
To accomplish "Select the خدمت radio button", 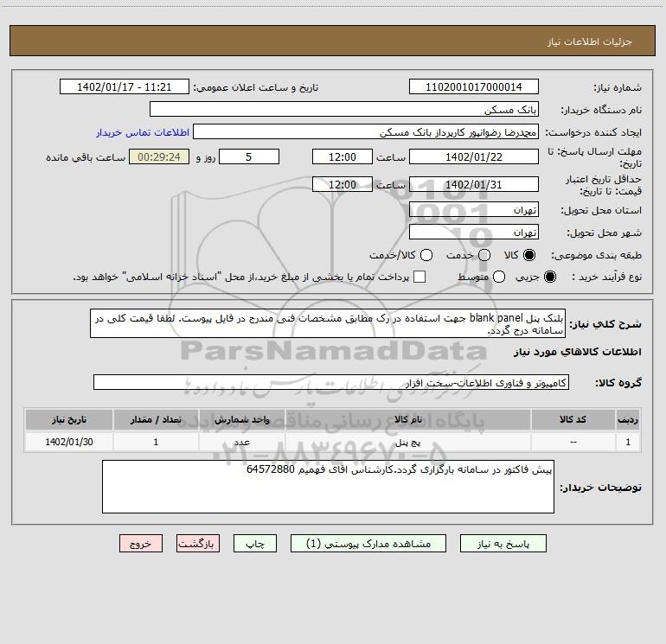I will [x=484, y=255].
